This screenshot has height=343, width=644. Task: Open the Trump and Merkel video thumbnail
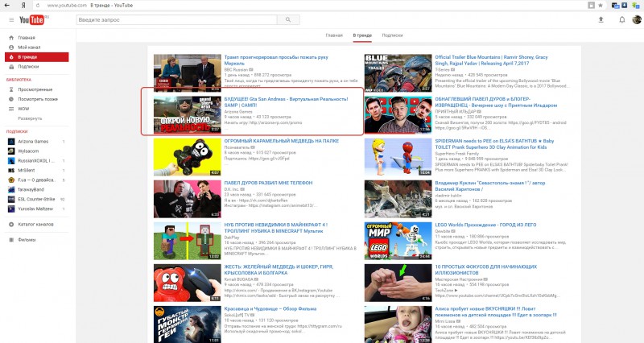click(x=188, y=72)
